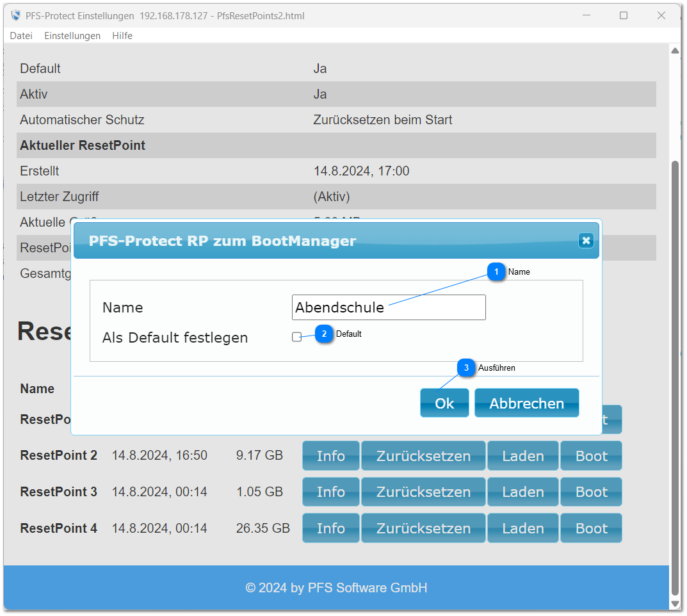Screen dimensions: 687x616
Task: Maximize the PFS-Protect window
Action: [623, 15]
